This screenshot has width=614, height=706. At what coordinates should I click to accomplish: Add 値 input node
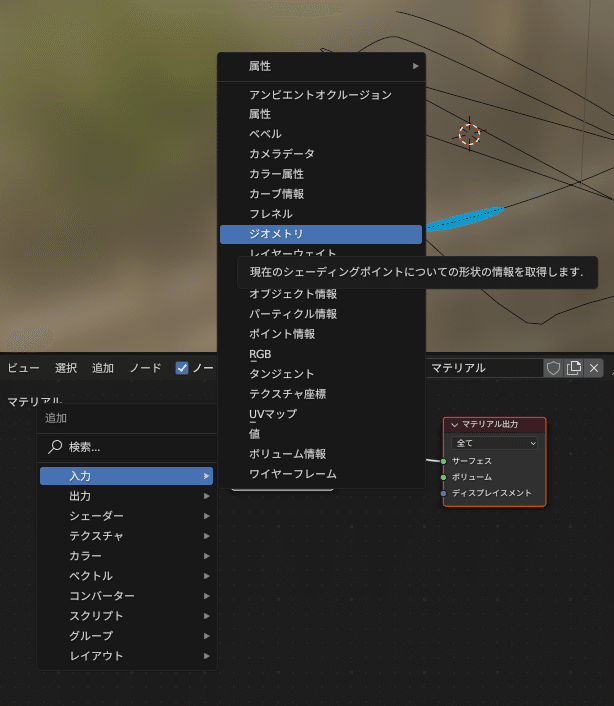321,434
